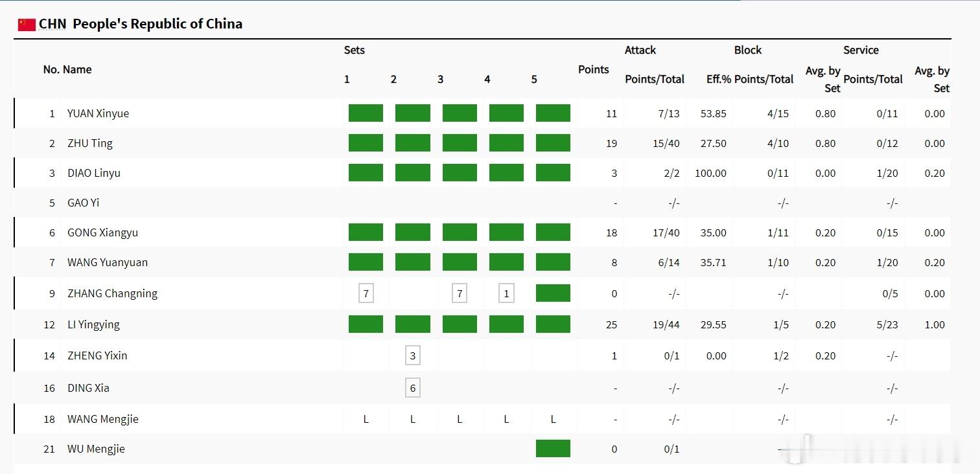Click the Sets column header
This screenshot has height=474, width=980.
click(x=355, y=50)
